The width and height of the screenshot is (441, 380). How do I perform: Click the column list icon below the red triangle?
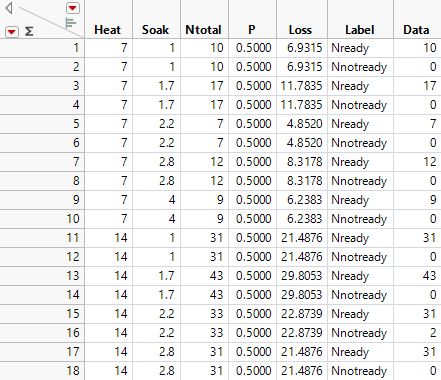(71, 23)
